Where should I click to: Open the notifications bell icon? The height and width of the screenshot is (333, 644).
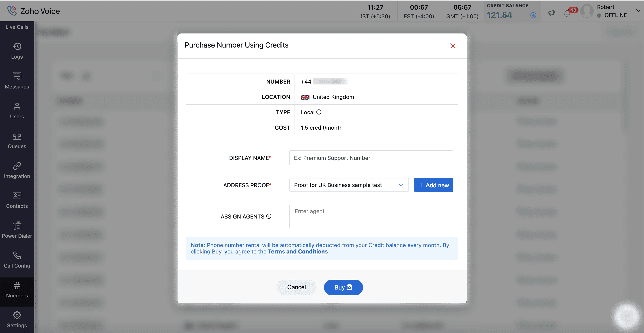(x=567, y=13)
